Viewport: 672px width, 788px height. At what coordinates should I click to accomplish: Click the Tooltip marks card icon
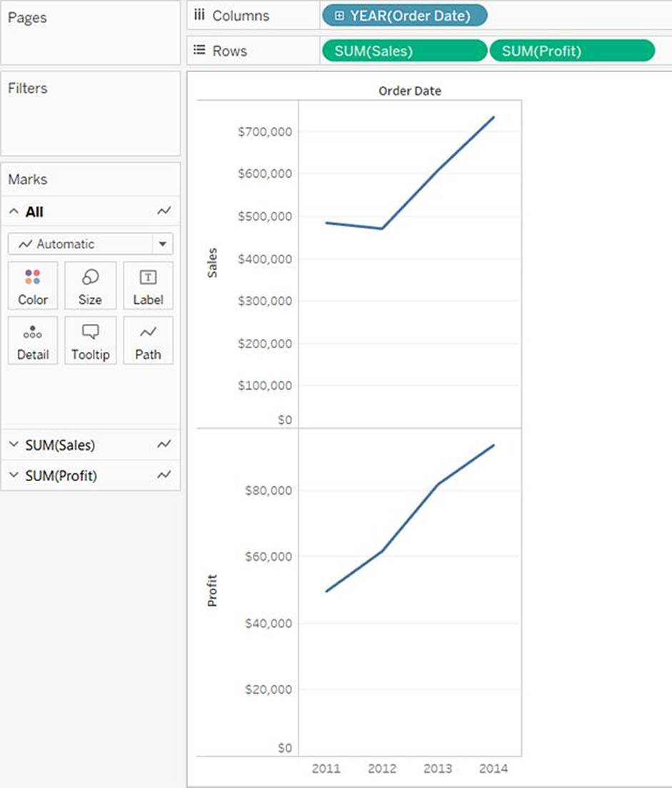90,333
